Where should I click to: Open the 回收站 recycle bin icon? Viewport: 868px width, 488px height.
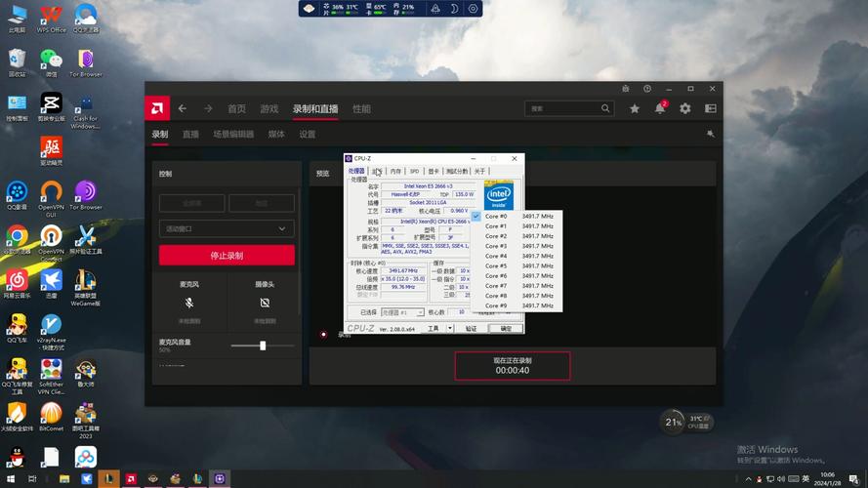click(x=18, y=62)
